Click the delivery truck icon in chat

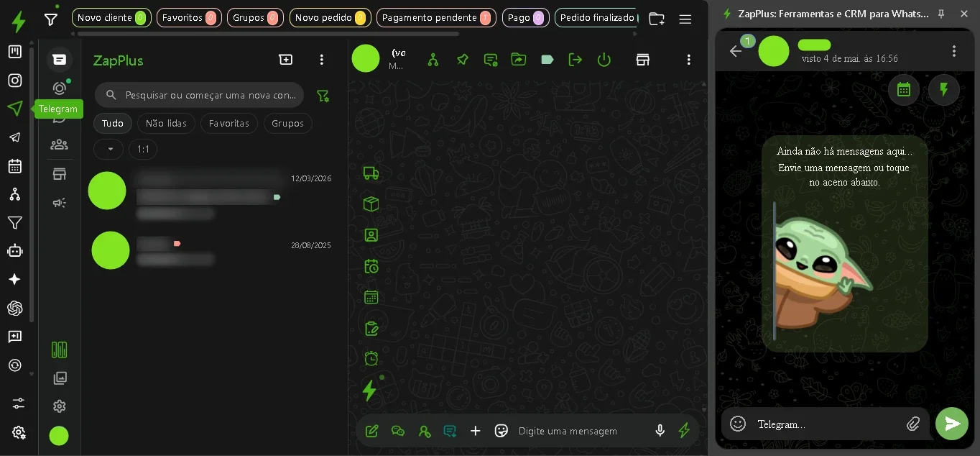coord(371,173)
